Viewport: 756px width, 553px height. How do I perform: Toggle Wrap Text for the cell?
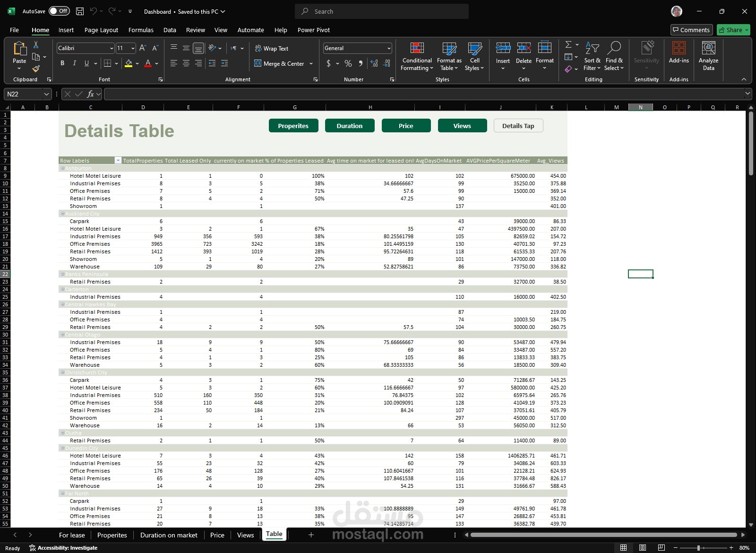pos(272,48)
